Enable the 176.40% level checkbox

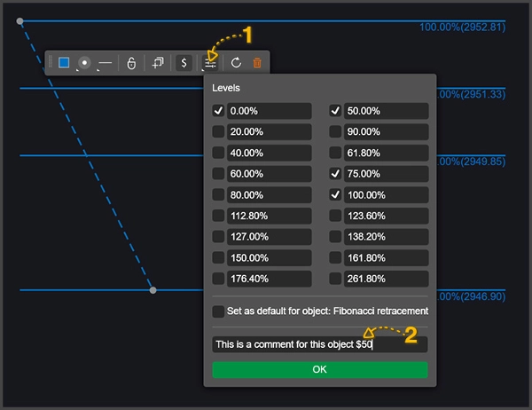218,279
